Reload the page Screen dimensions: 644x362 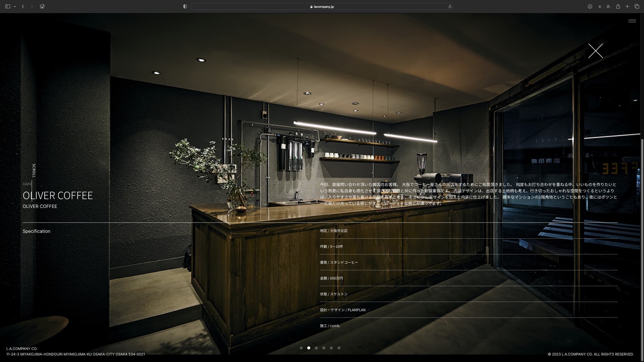450,7
